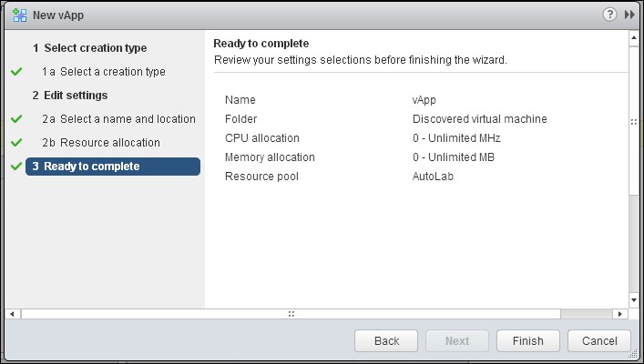
Task: Go to step 1a Select a creation type
Action: (104, 71)
